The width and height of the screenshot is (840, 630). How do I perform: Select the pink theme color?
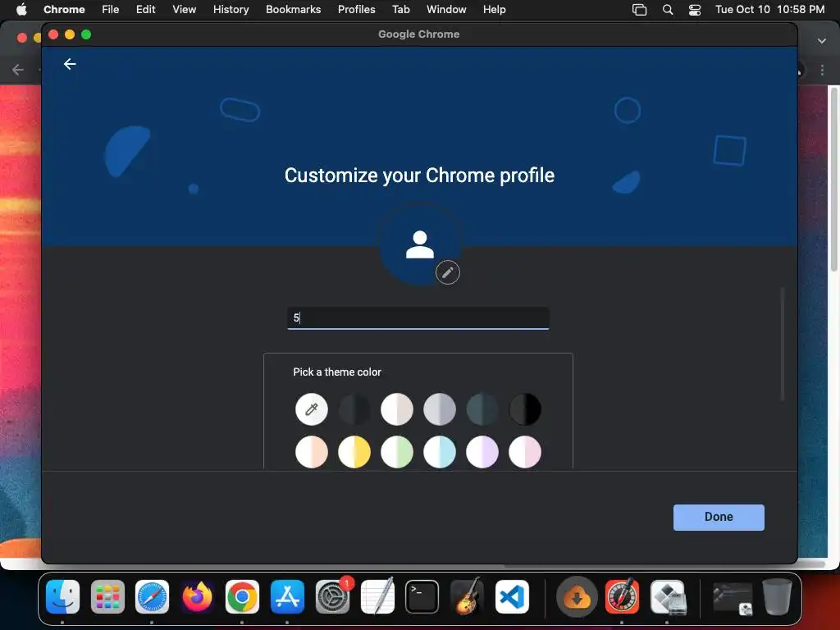(525, 452)
